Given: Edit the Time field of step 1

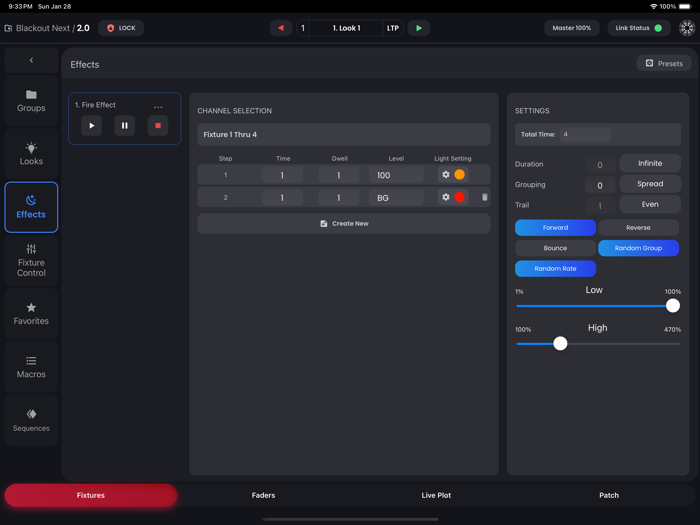Looking at the screenshot, I should [282, 175].
